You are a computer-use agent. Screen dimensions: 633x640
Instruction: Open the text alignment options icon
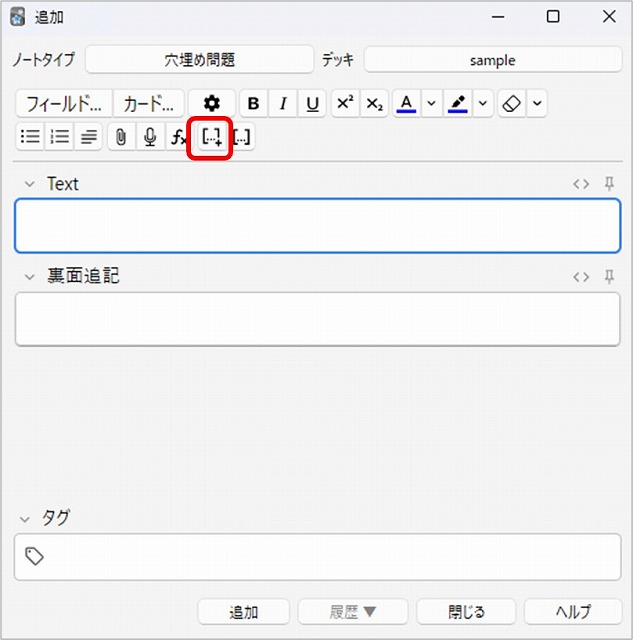pyautogui.click(x=89, y=136)
